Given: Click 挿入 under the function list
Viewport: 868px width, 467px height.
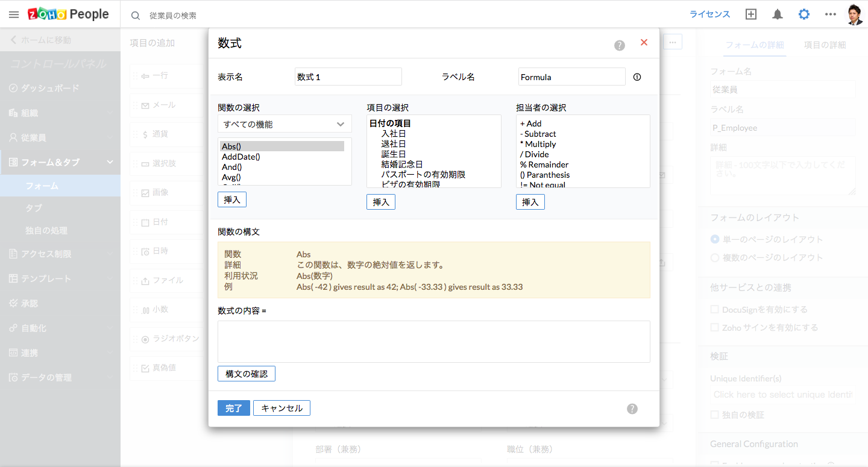Looking at the screenshot, I should point(232,199).
